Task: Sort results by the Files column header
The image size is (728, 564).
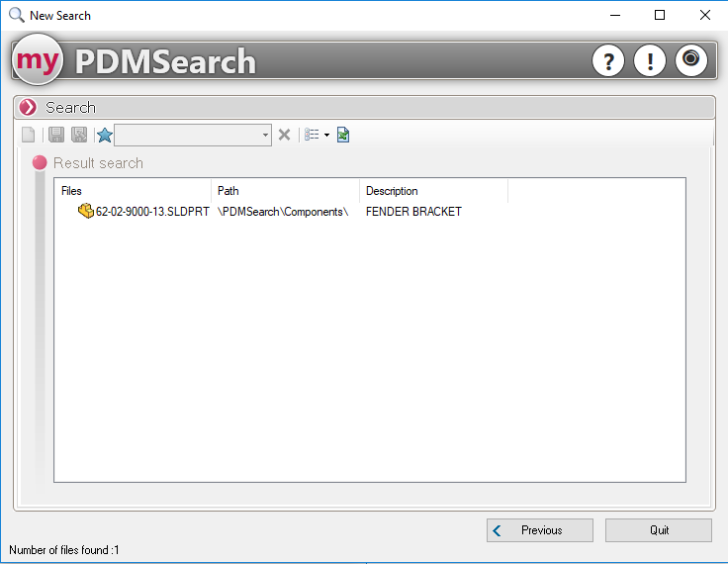Action: tap(133, 191)
